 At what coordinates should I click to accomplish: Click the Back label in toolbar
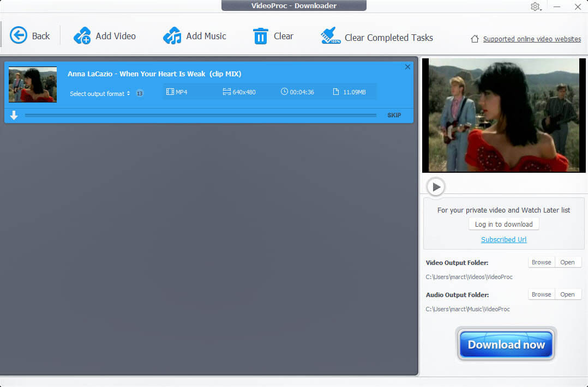[x=41, y=36]
